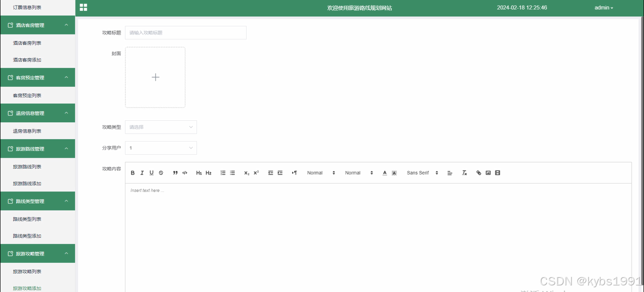Select 旅游攻略添加 in the sidebar
The width and height of the screenshot is (644, 292).
point(27,288)
